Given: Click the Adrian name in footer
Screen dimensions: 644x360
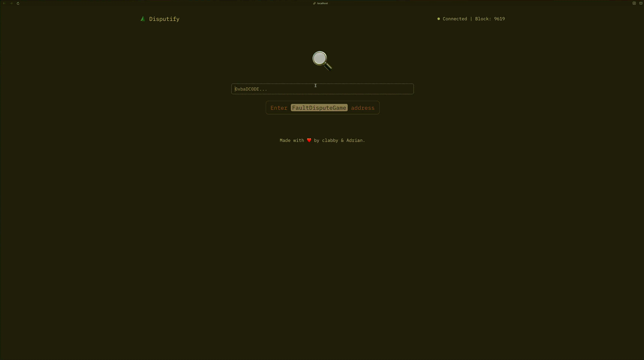Looking at the screenshot, I should [354, 140].
